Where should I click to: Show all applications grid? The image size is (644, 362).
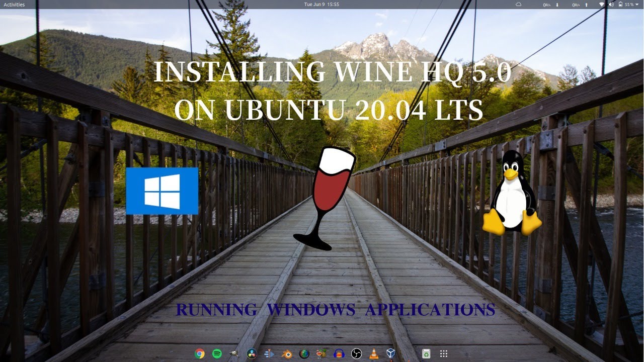444,353
